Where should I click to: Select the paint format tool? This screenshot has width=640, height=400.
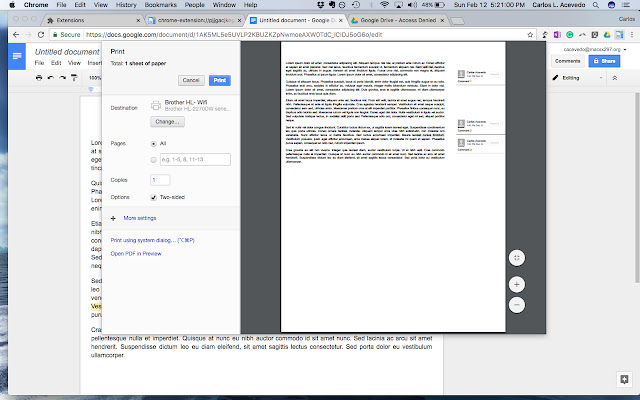(x=74, y=78)
